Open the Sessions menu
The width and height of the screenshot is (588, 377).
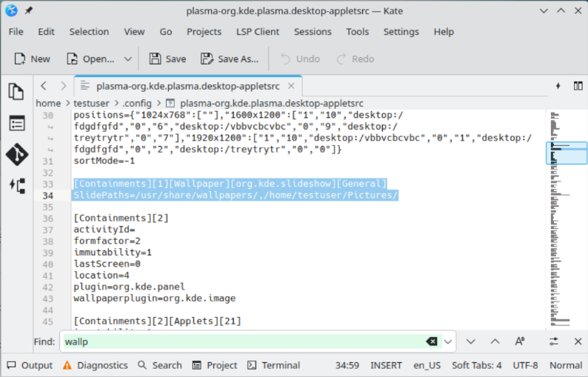click(313, 32)
